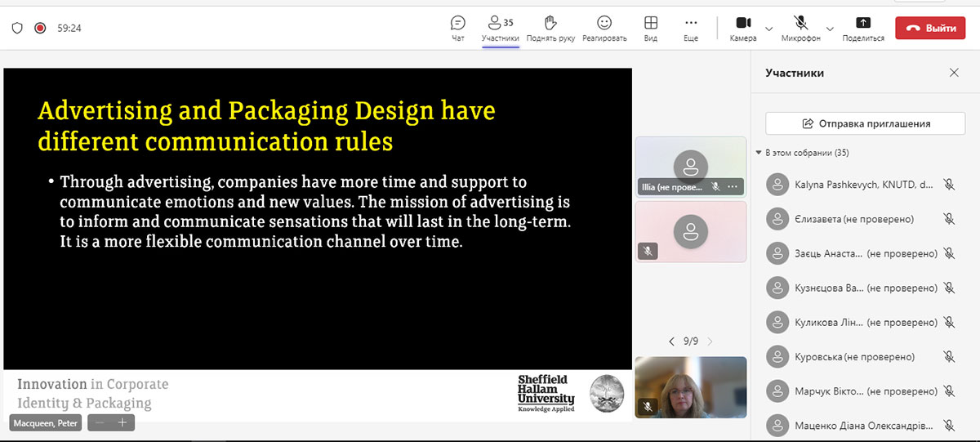This screenshot has width=980, height=442.
Task: Click mic icon next to Кузнєцова
Action: click(949, 288)
